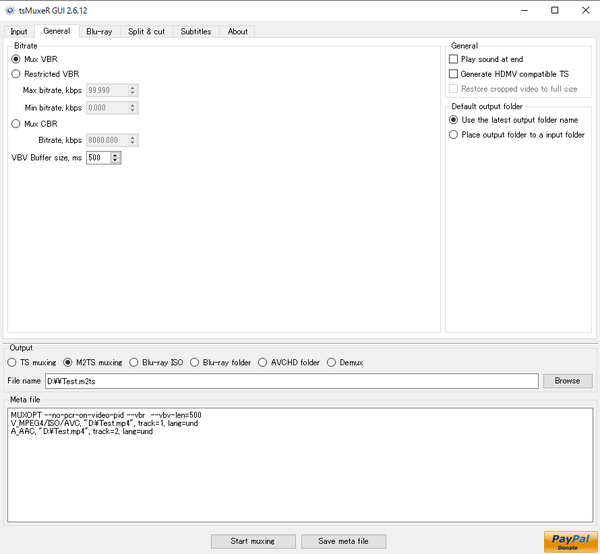This screenshot has height=554, width=600.
Task: Click the A_AAC meta file line
Action: tap(82, 431)
